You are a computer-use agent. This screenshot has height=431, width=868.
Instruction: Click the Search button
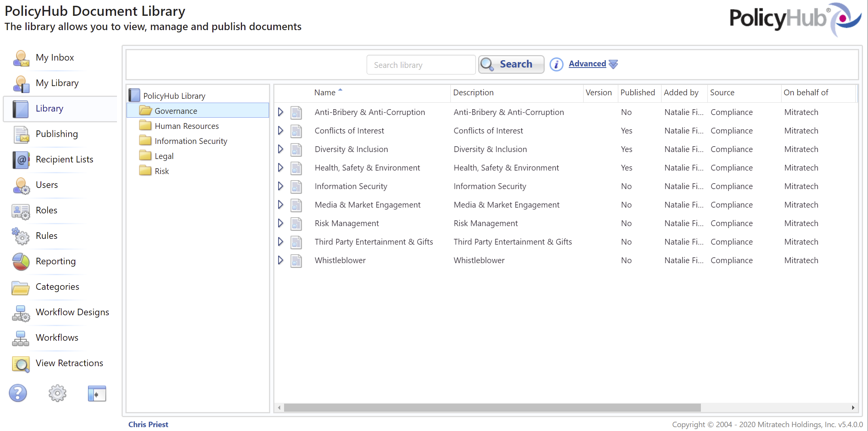point(511,64)
